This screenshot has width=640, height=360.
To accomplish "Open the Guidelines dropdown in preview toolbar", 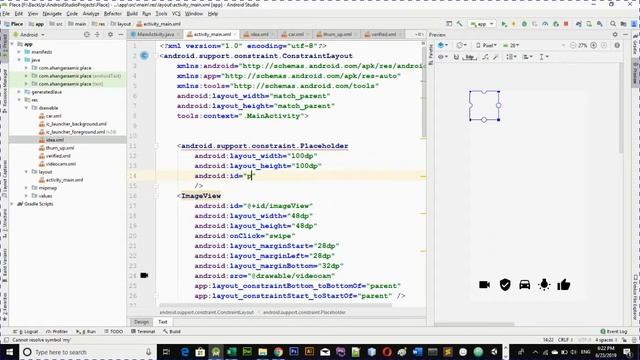I will click(x=544, y=57).
